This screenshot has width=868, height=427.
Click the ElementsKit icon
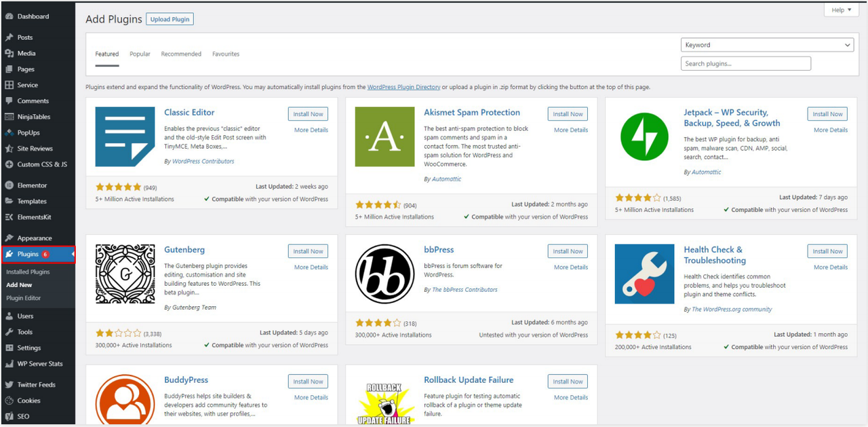point(9,217)
